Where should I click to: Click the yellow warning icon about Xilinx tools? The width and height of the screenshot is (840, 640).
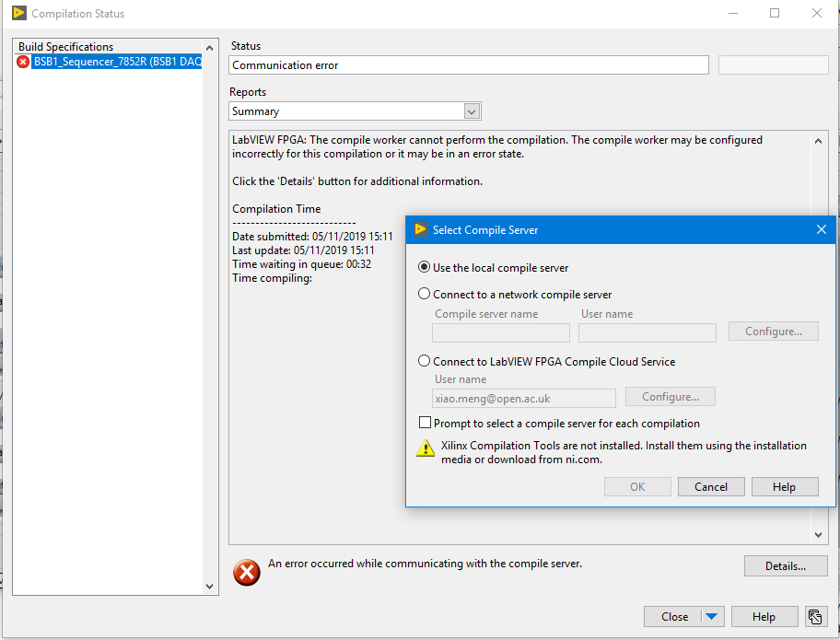coord(426,448)
